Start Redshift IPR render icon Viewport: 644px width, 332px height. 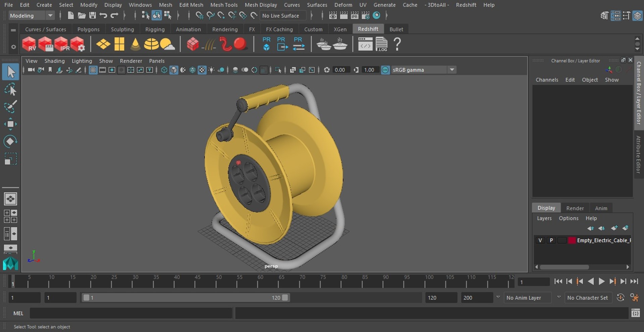click(x=61, y=44)
